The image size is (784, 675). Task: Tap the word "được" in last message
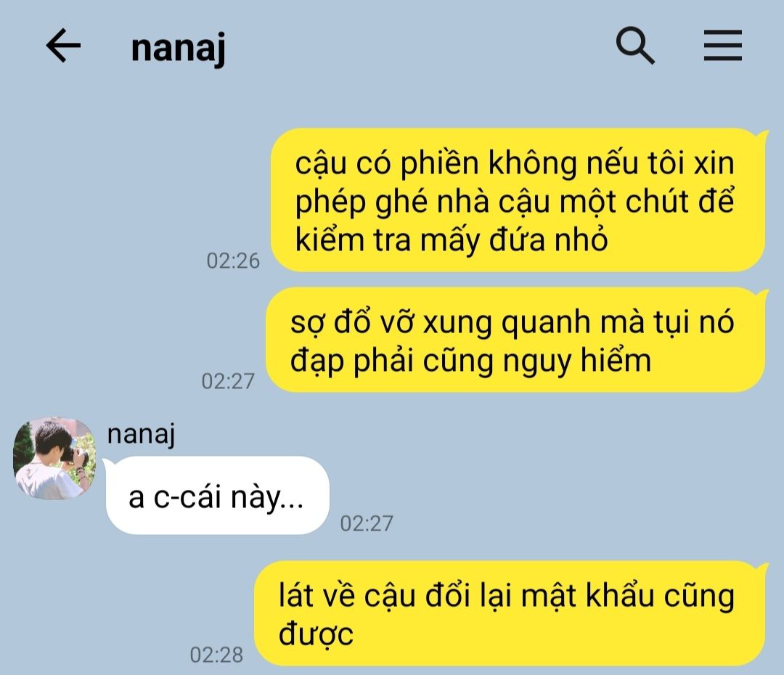pos(316,635)
